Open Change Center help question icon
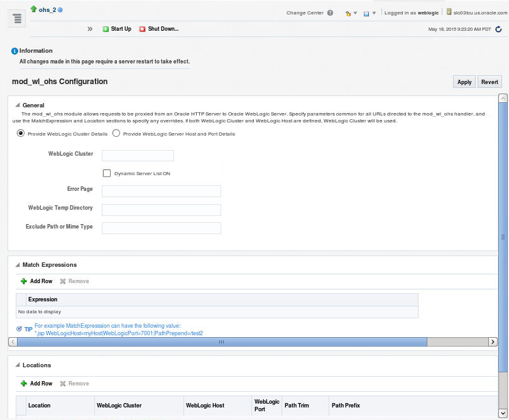The image size is (509, 420). 330,13
